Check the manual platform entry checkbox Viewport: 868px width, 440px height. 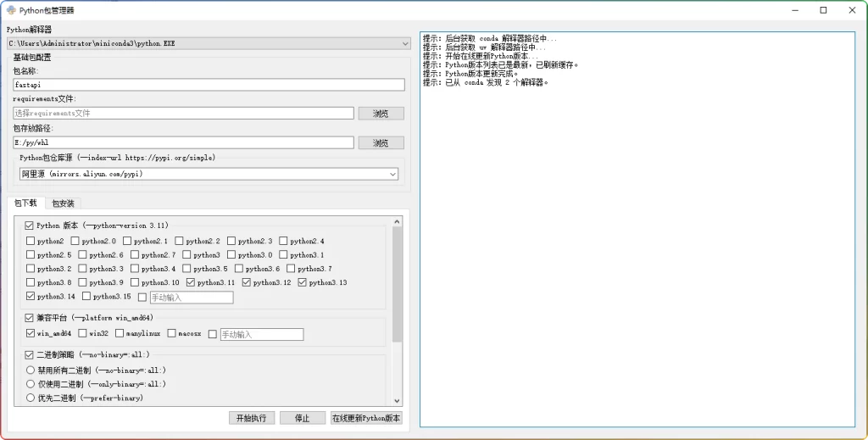tap(212, 334)
